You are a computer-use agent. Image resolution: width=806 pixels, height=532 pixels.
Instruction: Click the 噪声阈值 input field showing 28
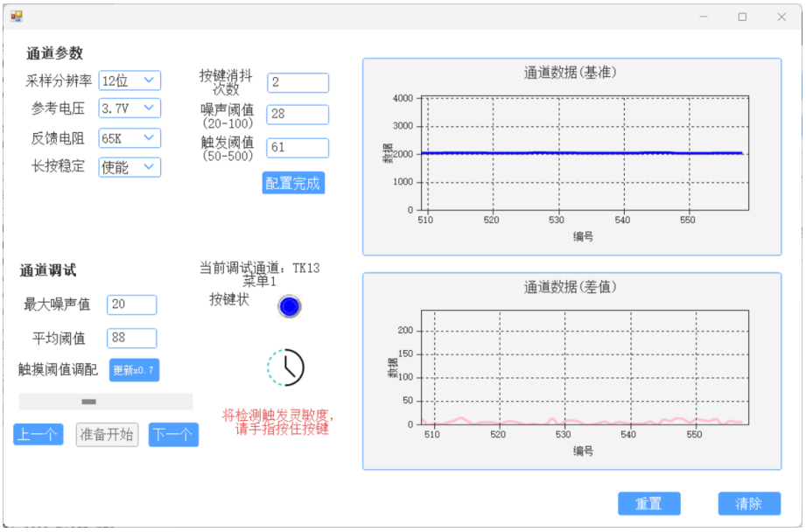298,115
